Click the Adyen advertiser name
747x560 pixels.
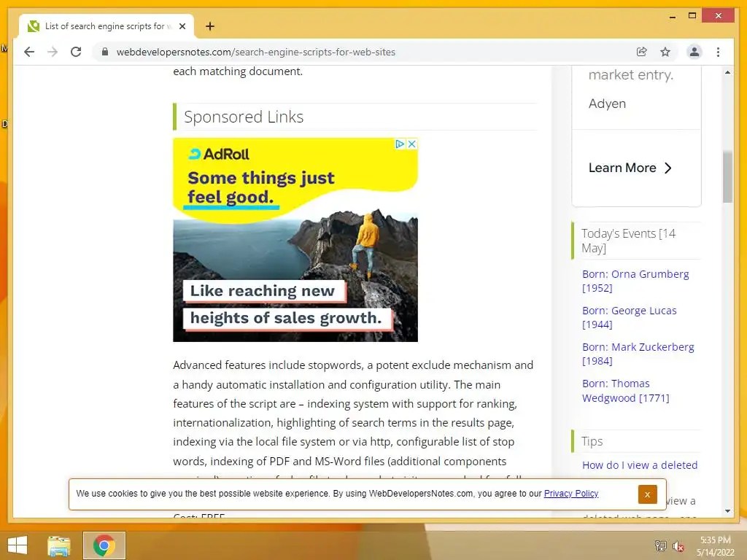[607, 104]
